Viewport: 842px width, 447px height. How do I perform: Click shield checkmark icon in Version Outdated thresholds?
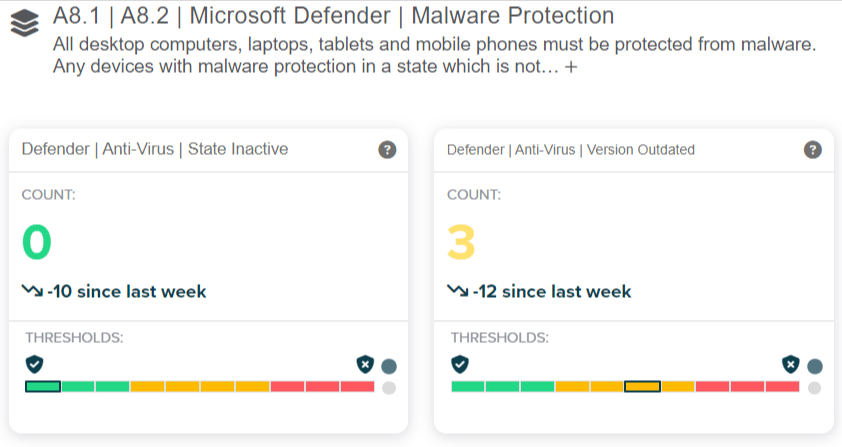[x=460, y=363]
